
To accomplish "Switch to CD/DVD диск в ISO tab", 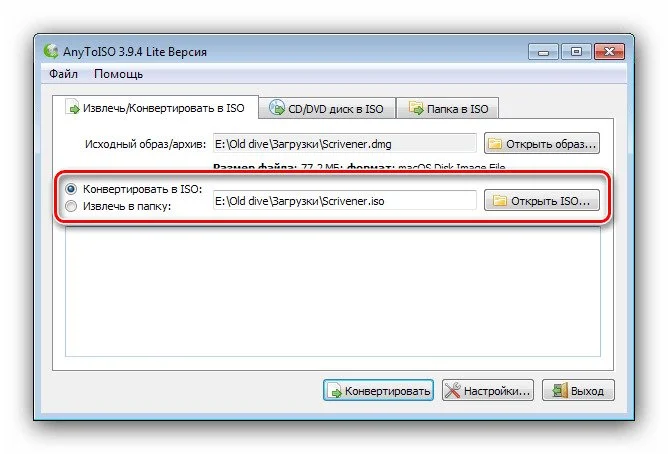I will coord(327,109).
